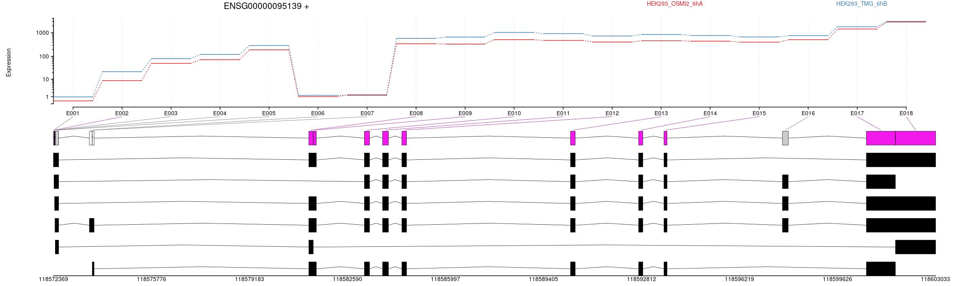The width and height of the screenshot is (980, 286).
Task: Click genomic coordinate 118599626
Action: 837,279
